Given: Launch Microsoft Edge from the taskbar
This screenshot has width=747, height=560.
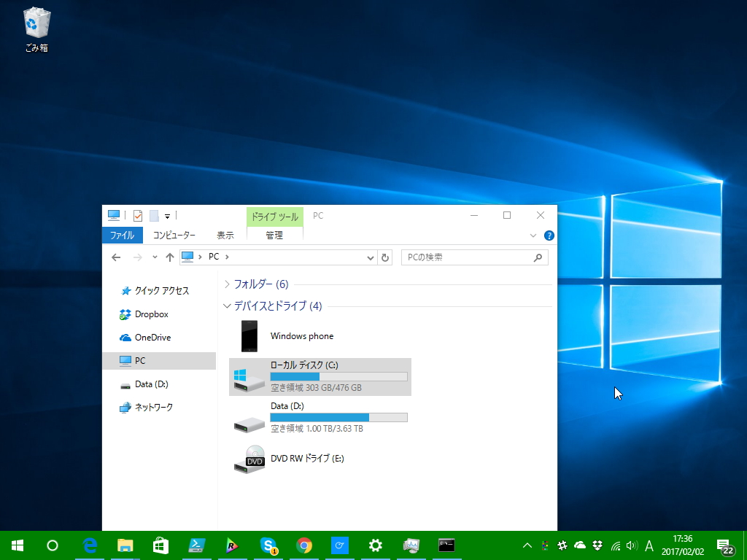Looking at the screenshot, I should point(90,545).
